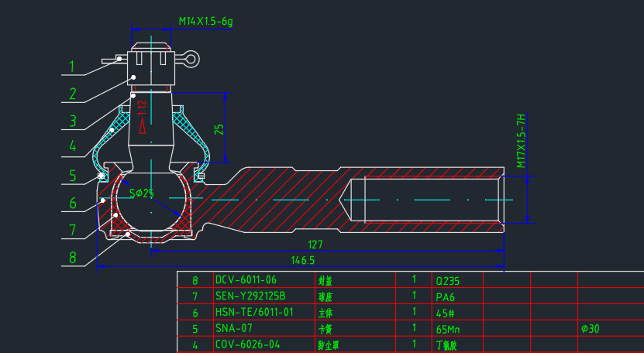
Task: Select the SΦ25 sphere diameter label
Action: [141, 193]
